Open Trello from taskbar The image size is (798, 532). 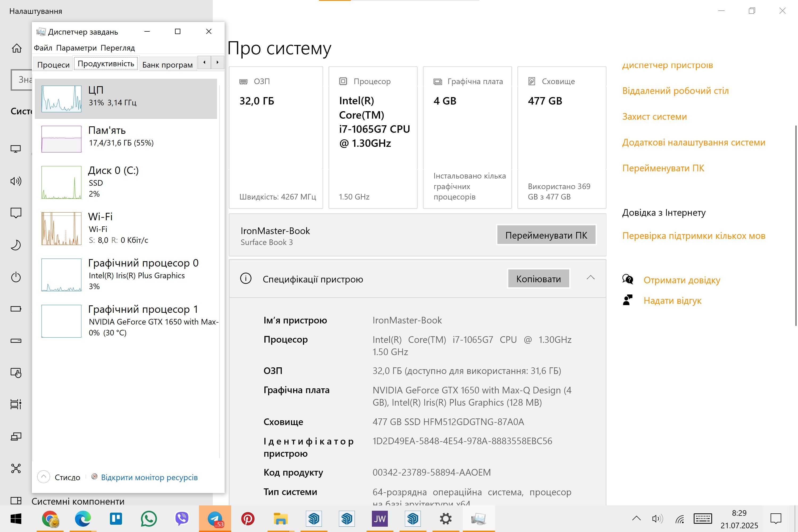[116, 519]
